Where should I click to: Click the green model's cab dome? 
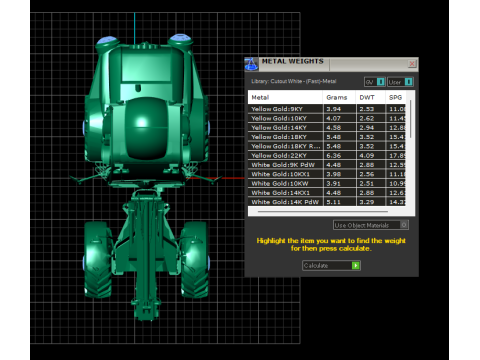146,128
